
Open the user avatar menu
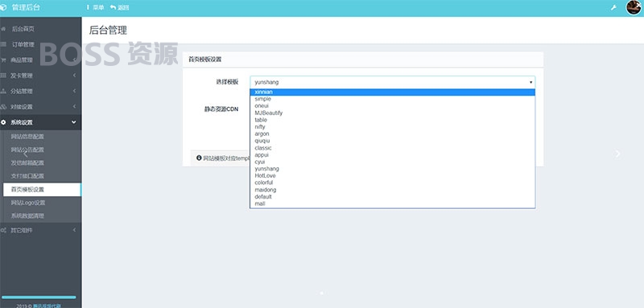[x=634, y=7]
